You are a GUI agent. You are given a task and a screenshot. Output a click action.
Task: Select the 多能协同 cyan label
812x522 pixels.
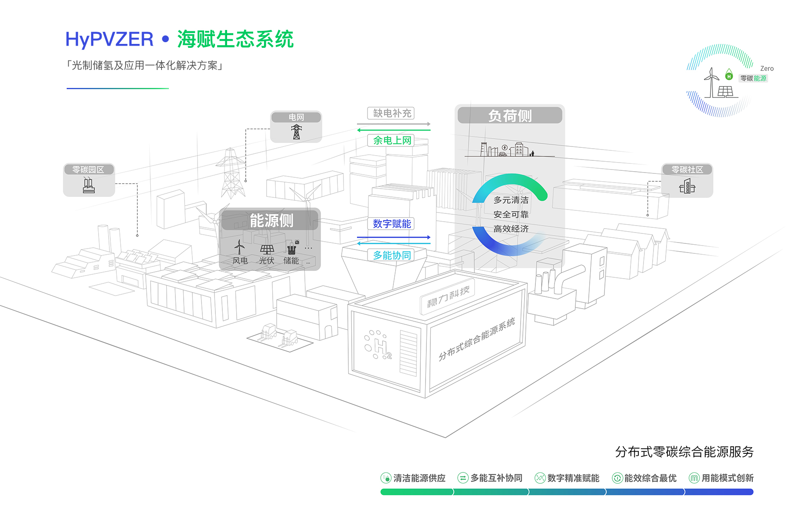point(391,255)
